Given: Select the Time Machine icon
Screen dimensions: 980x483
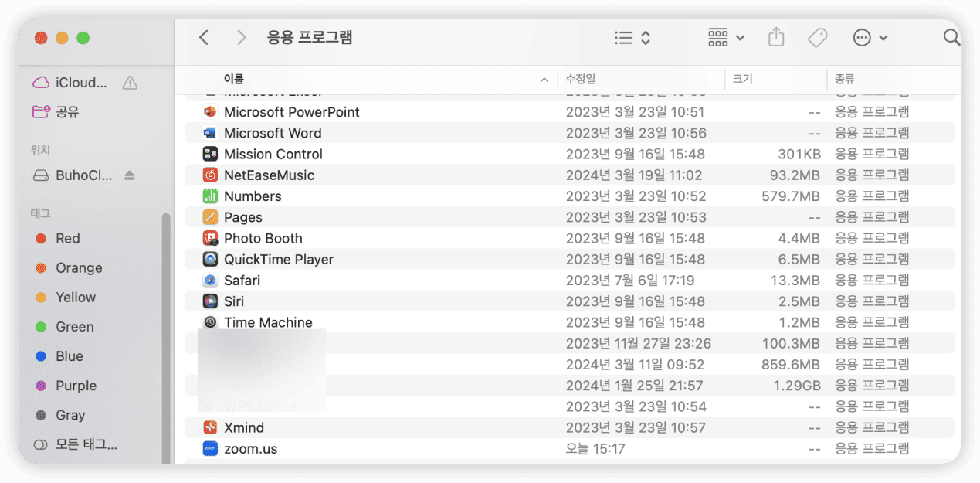Looking at the screenshot, I should [210, 322].
